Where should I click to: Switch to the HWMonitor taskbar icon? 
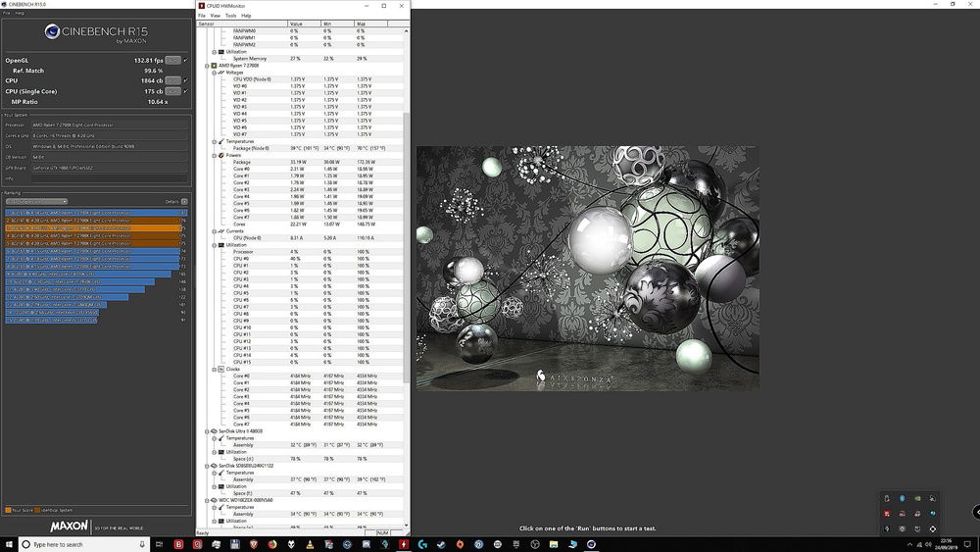click(x=403, y=544)
